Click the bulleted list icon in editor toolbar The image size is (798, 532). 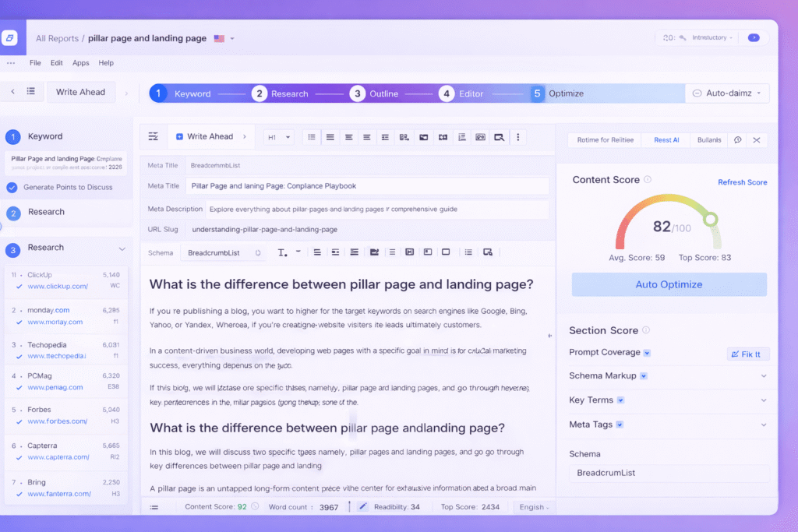312,137
